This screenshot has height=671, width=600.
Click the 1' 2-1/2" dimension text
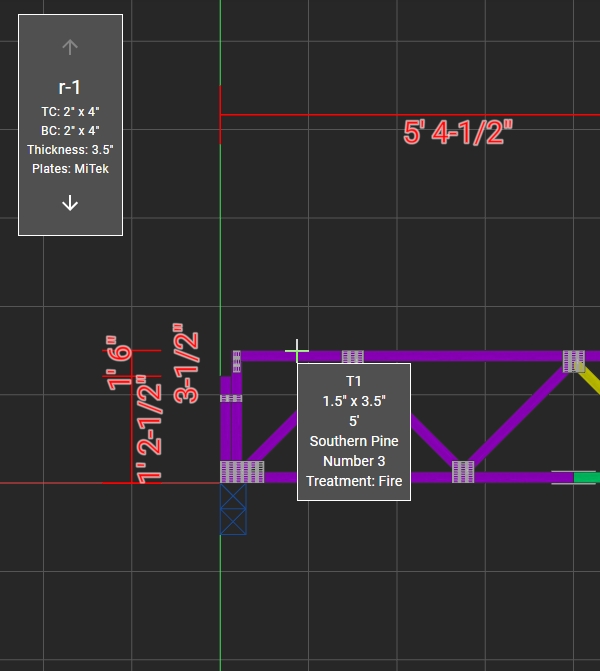(x=149, y=429)
